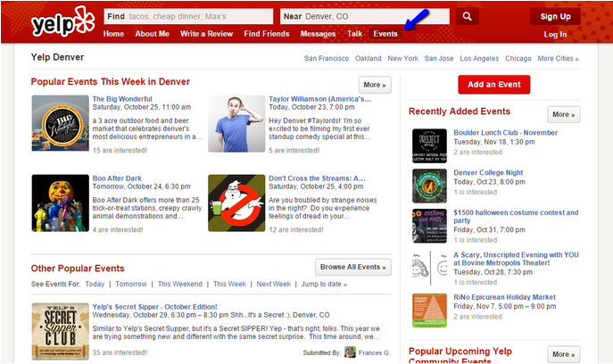Image resolution: width=613 pixels, height=364 pixels.
Task: Click 'Yelp Denver' heading text
Action: click(x=57, y=57)
